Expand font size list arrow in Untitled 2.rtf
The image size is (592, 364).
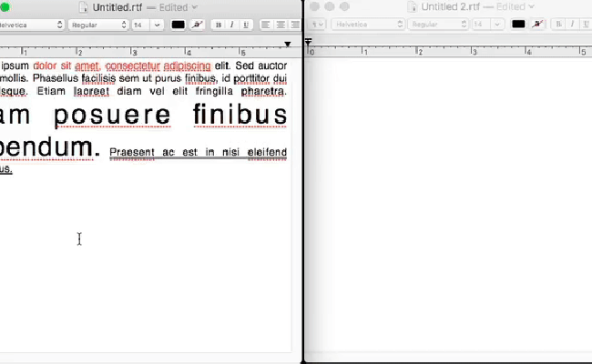[497, 25]
